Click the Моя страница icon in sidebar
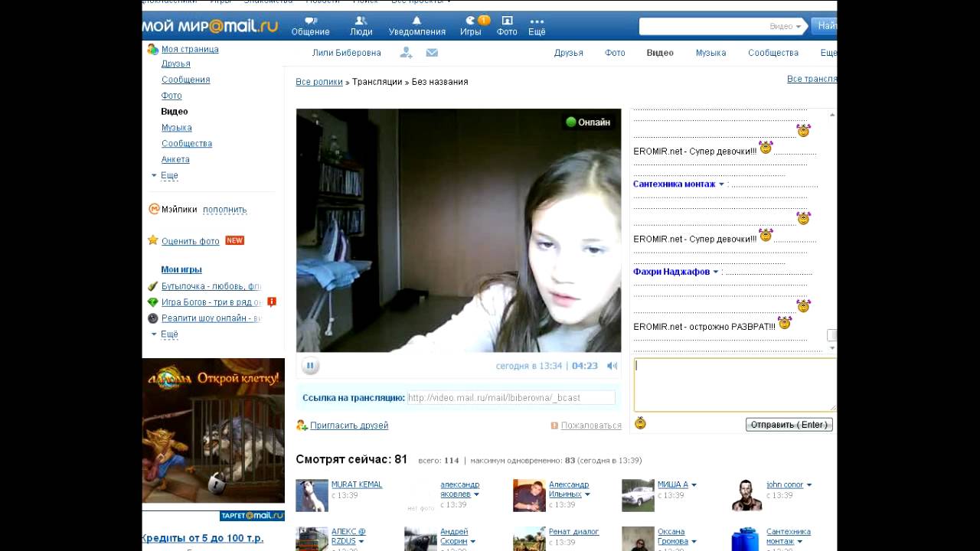 (153, 49)
